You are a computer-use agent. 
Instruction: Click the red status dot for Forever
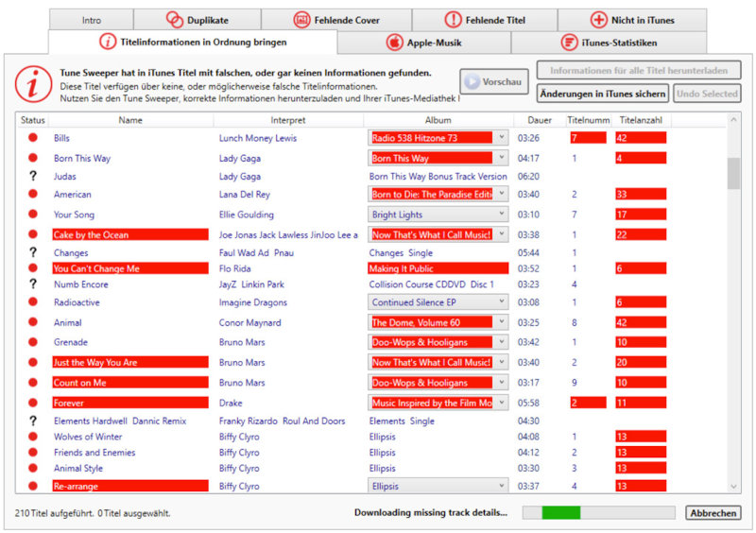33,403
